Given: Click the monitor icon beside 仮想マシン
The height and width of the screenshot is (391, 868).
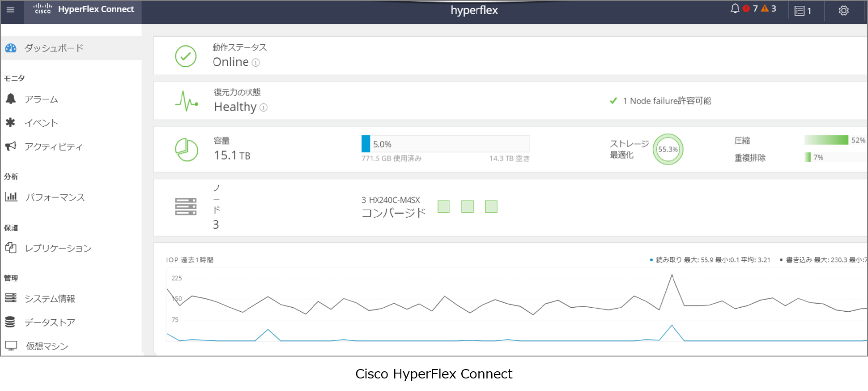Looking at the screenshot, I should [x=11, y=345].
